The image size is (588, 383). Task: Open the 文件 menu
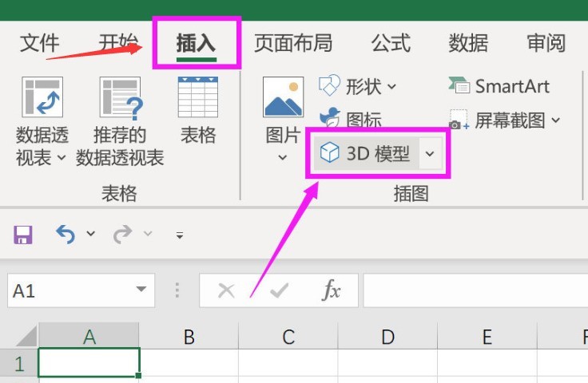point(39,42)
